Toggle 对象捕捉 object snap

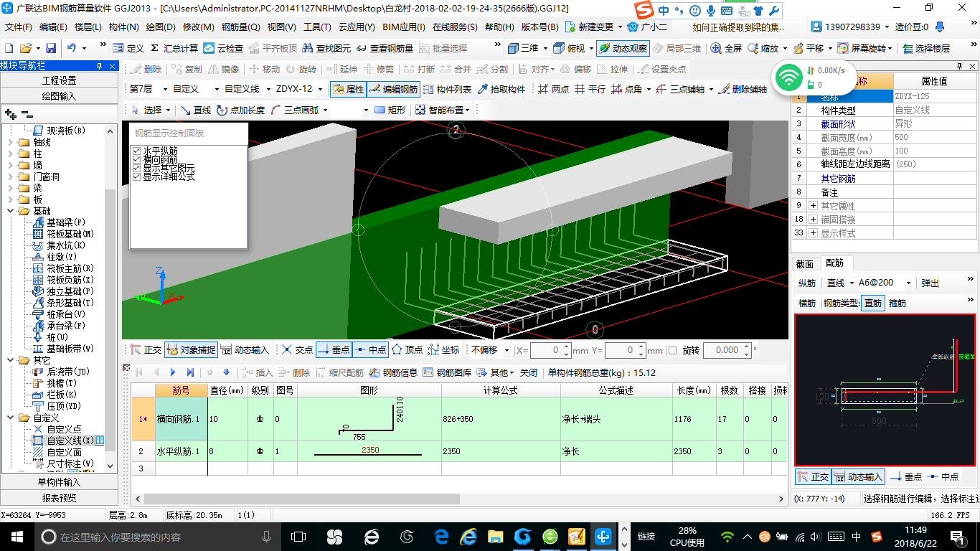tap(190, 350)
